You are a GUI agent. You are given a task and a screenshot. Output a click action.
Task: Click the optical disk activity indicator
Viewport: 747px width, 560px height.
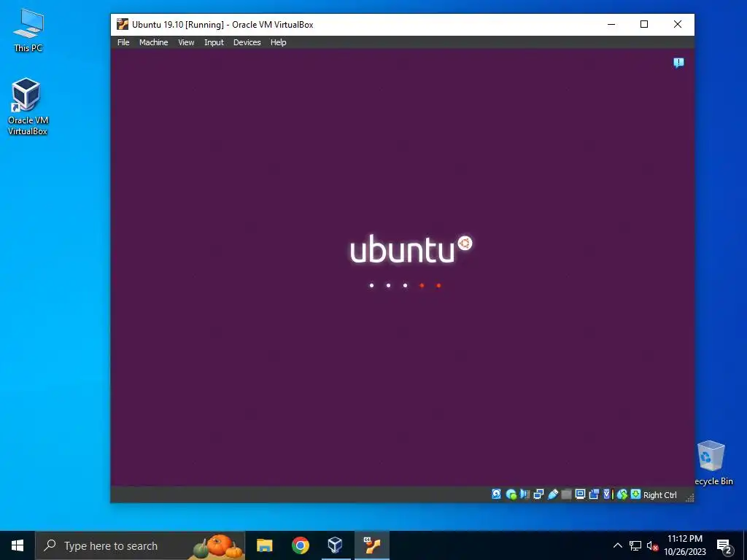(x=511, y=494)
